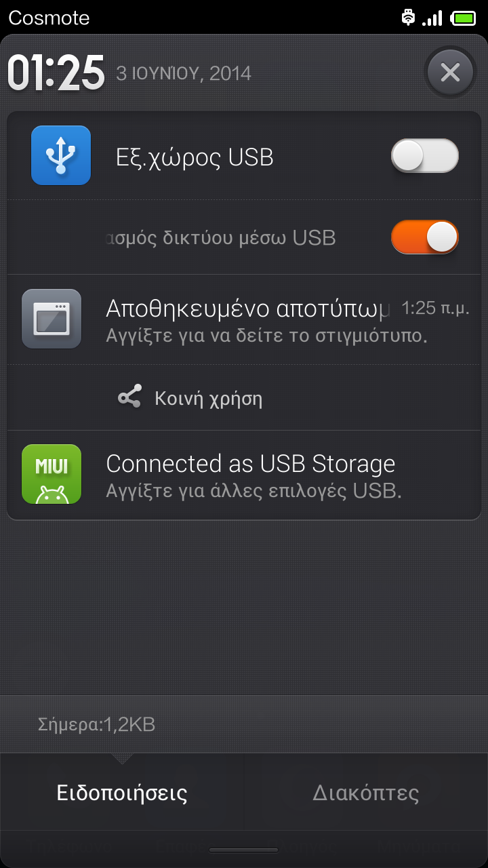Image resolution: width=488 pixels, height=868 pixels.
Task: Tap the screenshot notification icon
Action: pyautogui.click(x=52, y=319)
